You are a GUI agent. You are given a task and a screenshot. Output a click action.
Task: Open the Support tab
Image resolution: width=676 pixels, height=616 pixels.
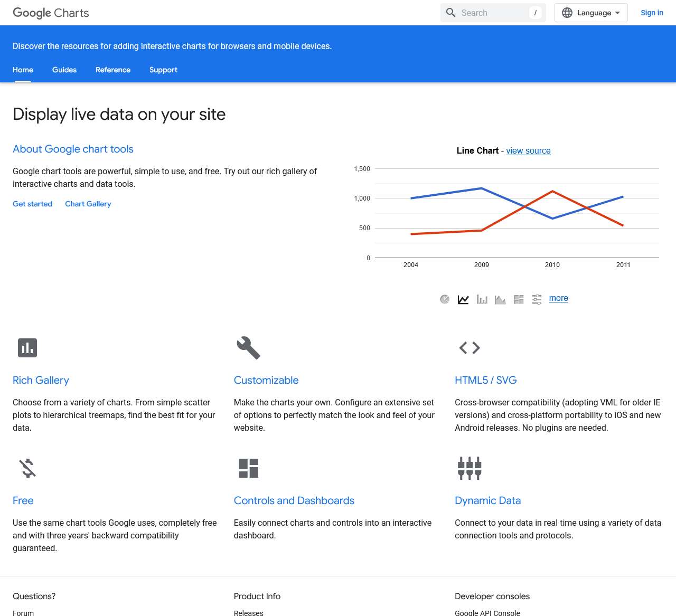click(163, 70)
